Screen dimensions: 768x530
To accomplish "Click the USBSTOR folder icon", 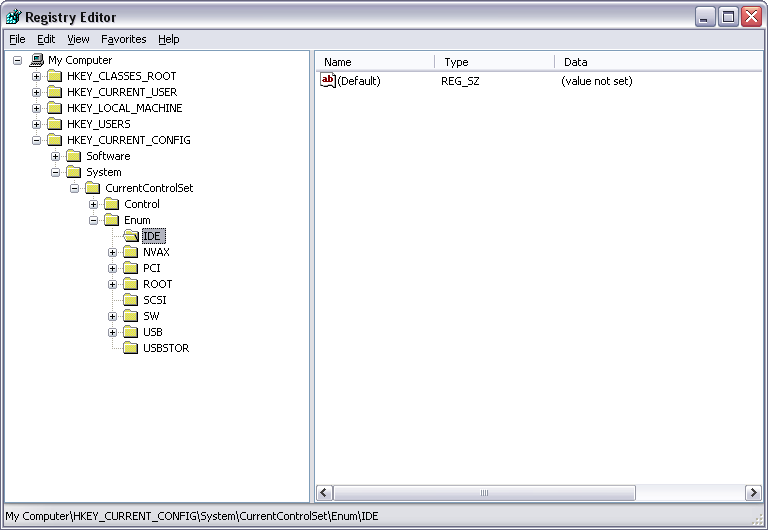I will tap(131, 348).
